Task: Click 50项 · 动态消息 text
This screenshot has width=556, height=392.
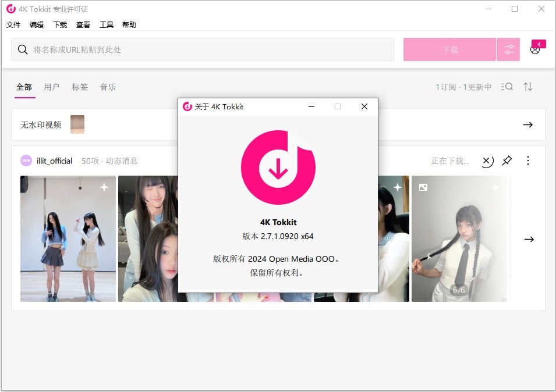Action: (x=109, y=161)
